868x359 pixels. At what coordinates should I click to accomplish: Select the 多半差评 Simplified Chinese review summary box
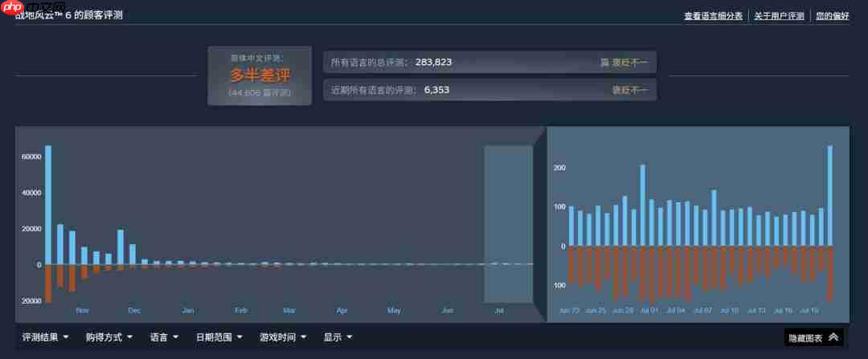tap(260, 75)
